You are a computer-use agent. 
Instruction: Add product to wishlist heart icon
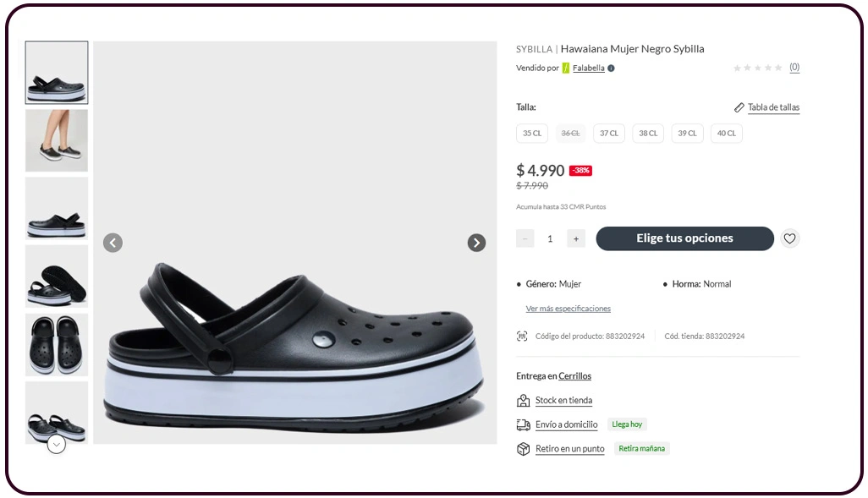point(789,238)
